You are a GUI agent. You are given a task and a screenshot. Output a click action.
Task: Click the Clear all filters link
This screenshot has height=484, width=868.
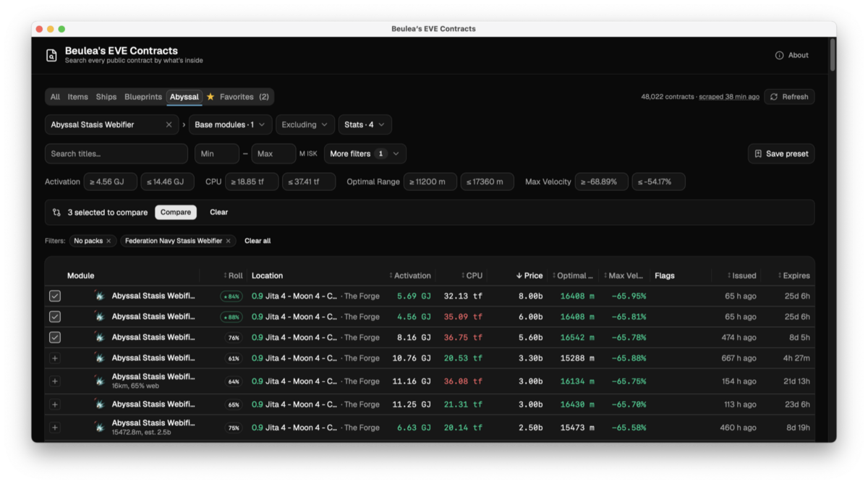click(258, 241)
